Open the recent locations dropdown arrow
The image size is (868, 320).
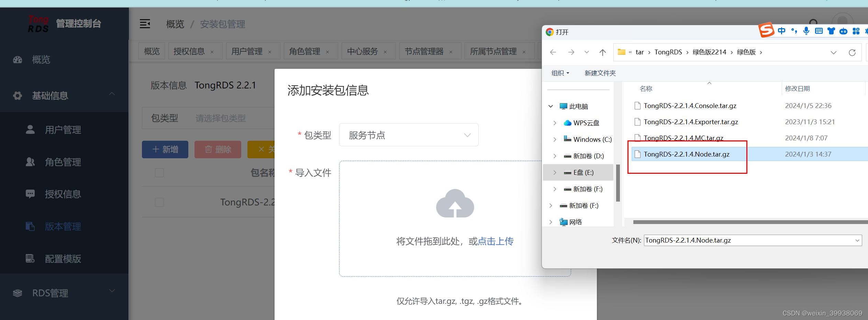pyautogui.click(x=587, y=52)
